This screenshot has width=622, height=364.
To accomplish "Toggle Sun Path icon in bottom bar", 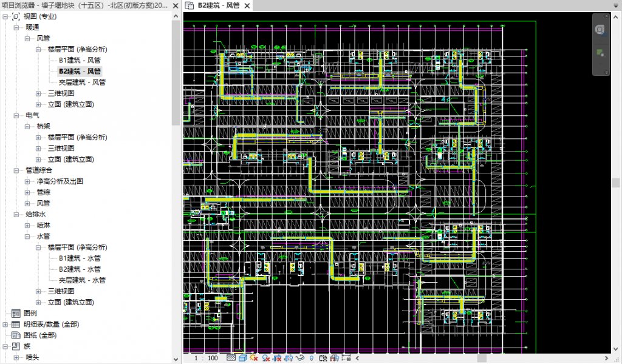I will pyautogui.click(x=254, y=359).
